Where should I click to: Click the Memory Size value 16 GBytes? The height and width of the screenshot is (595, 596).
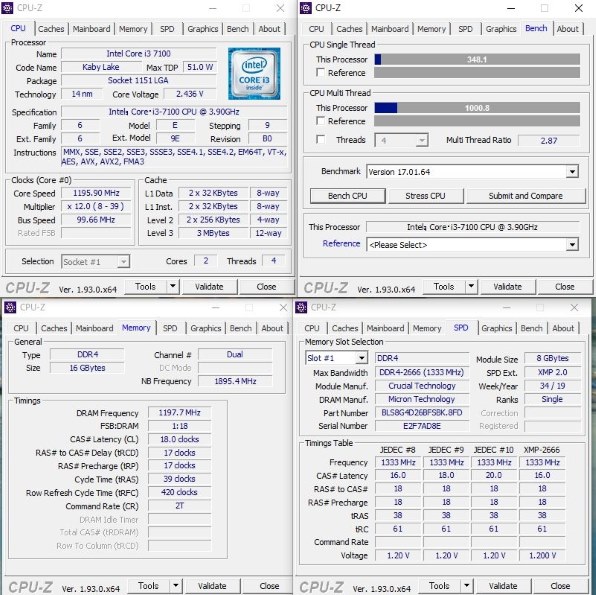(x=87, y=368)
